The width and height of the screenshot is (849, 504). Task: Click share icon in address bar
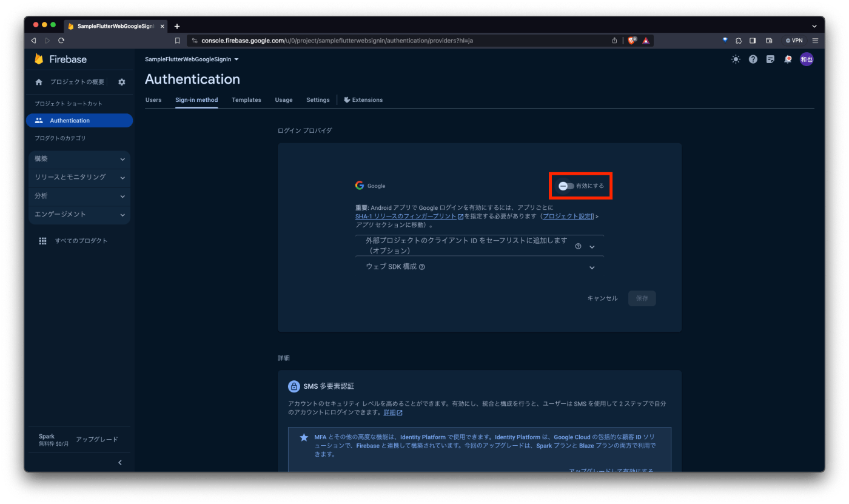coord(614,41)
